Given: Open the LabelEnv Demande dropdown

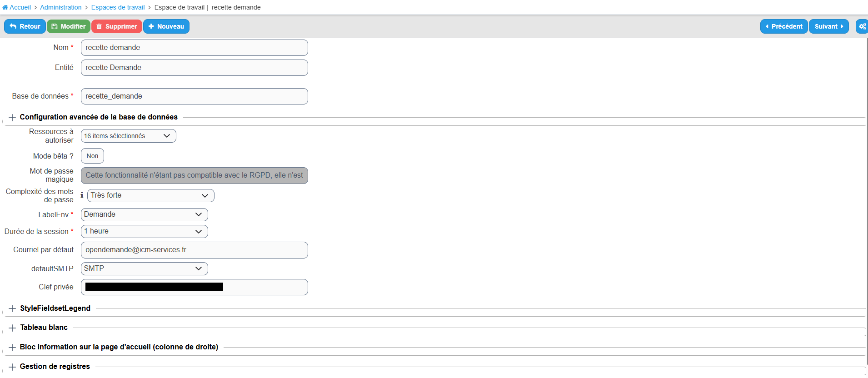Looking at the screenshot, I should [x=145, y=214].
